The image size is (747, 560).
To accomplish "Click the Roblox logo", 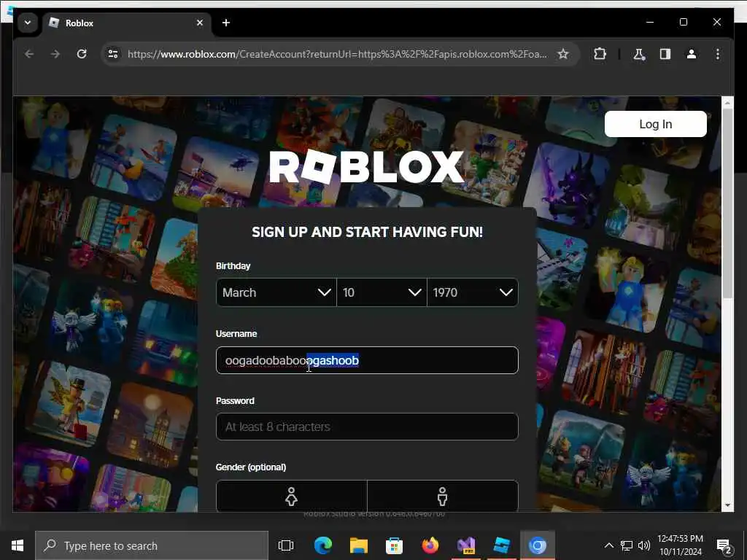I will point(366,167).
